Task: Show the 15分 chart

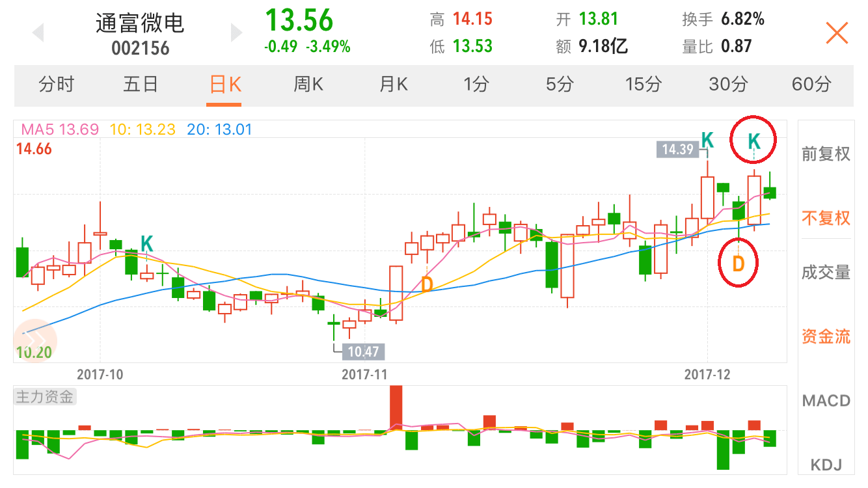Action: tap(643, 84)
